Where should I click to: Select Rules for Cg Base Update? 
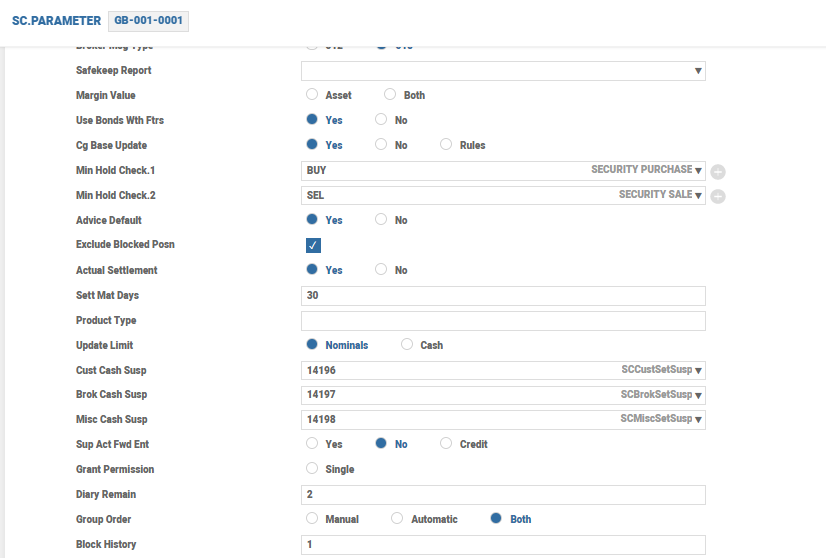(446, 145)
